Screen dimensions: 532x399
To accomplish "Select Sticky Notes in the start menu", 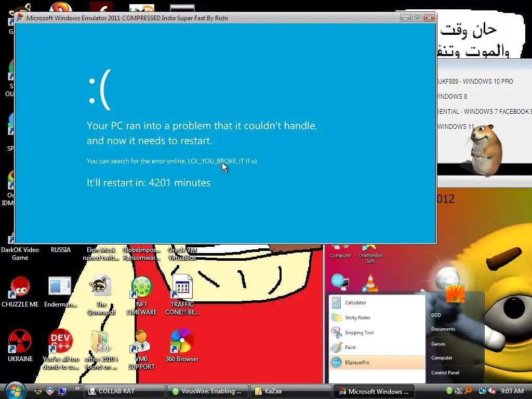I will click(377, 317).
